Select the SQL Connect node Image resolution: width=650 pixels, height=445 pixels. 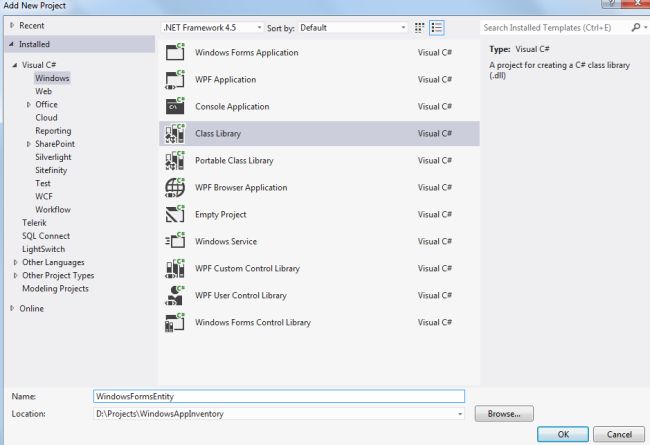click(x=46, y=236)
